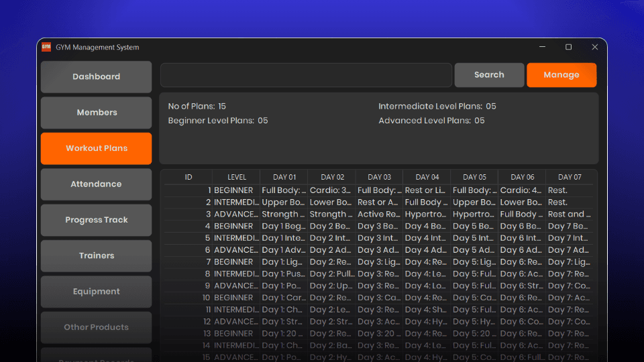Go to the Members section
The width and height of the screenshot is (644, 362).
96,113
